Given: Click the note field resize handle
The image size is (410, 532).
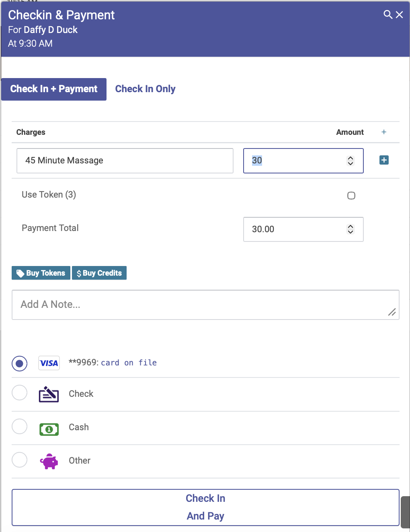Looking at the screenshot, I should coord(392,312).
